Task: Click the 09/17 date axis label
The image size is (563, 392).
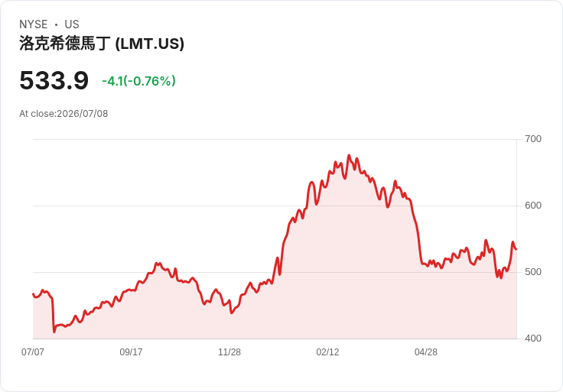Action: 131,352
